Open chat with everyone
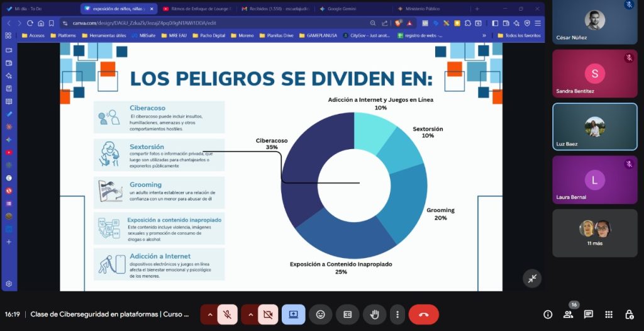The image size is (644, 331). pyautogui.click(x=589, y=315)
